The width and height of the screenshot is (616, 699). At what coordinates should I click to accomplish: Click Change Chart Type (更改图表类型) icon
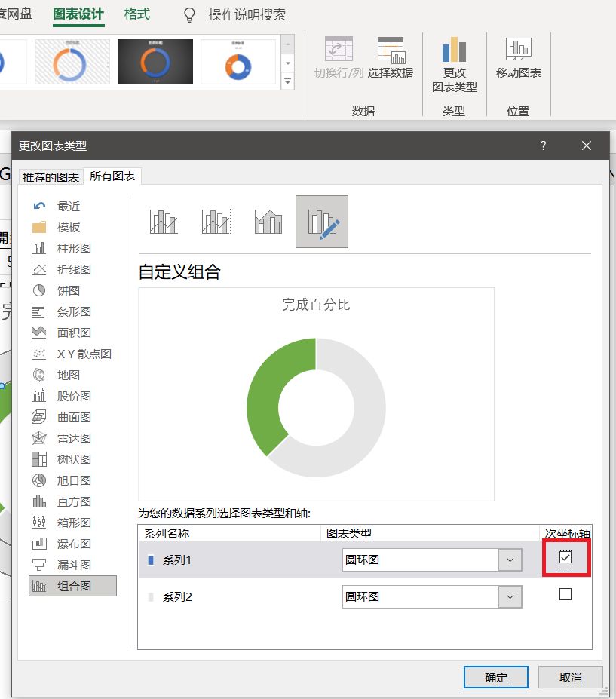click(x=454, y=50)
